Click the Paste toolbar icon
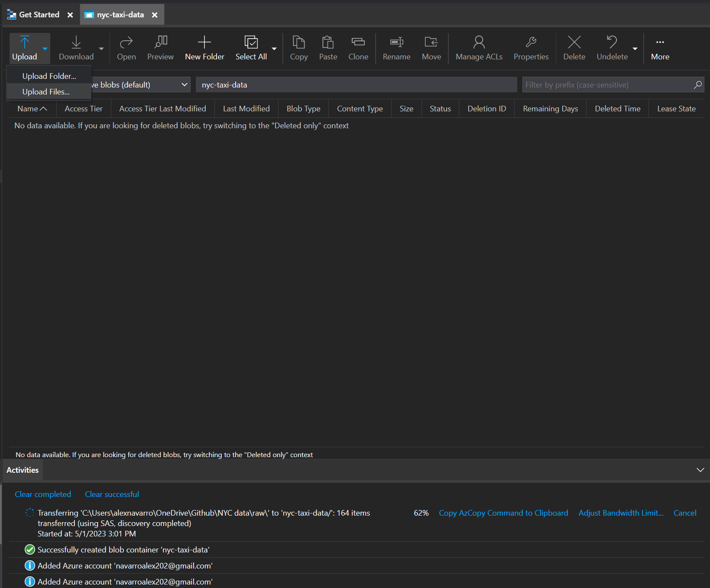The height and width of the screenshot is (588, 710). point(328,42)
